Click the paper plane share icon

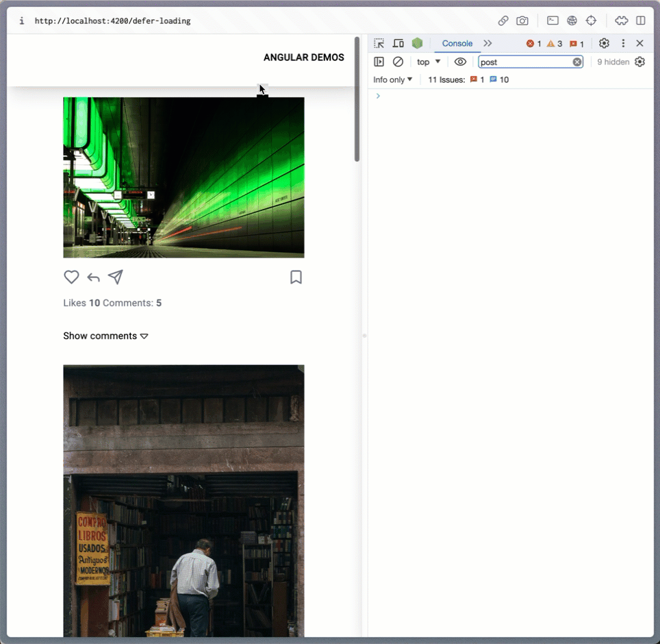[116, 277]
